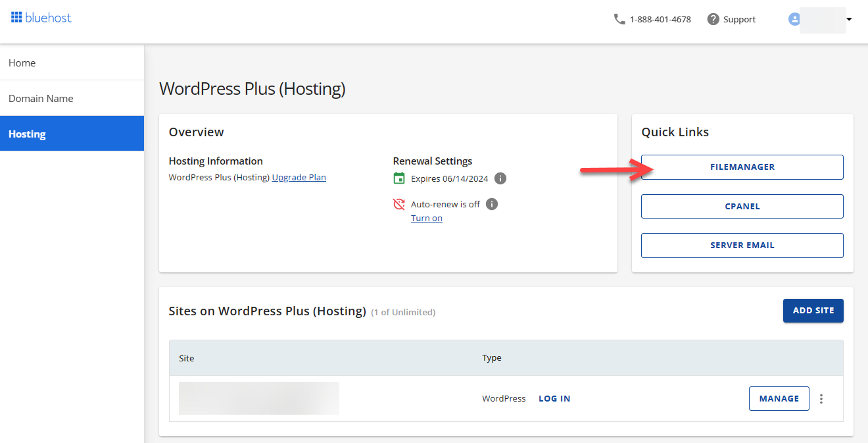Image resolution: width=868 pixels, height=443 pixels.
Task: Click the WordPress type cell
Action: tap(504, 399)
